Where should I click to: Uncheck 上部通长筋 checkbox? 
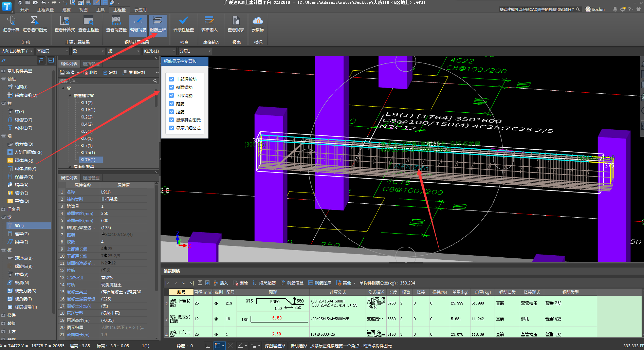click(171, 79)
